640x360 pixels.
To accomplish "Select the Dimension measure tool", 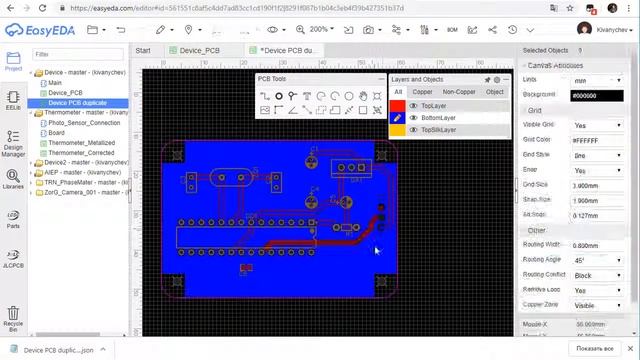I will click(x=349, y=110).
